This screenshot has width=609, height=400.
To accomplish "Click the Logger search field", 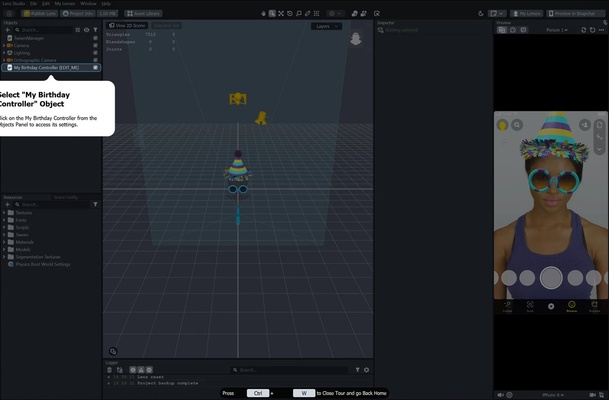I will tap(289, 370).
